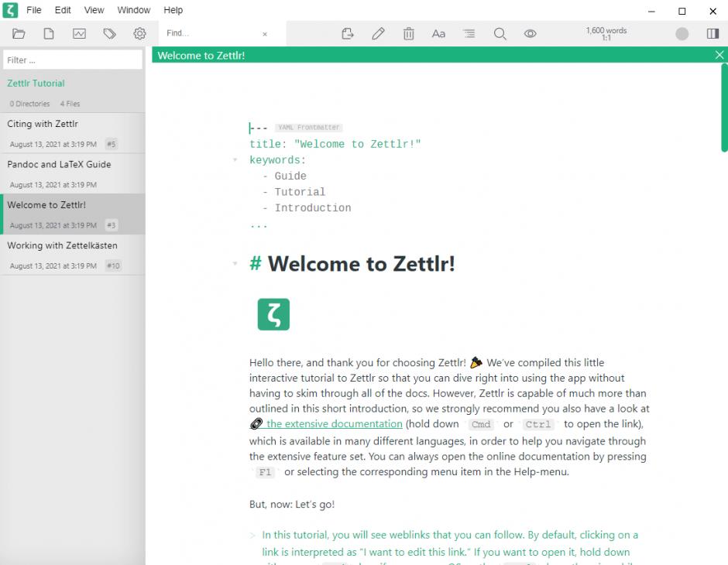Open text formatting options via the Aa icon
This screenshot has width=728, height=565.
(x=438, y=33)
